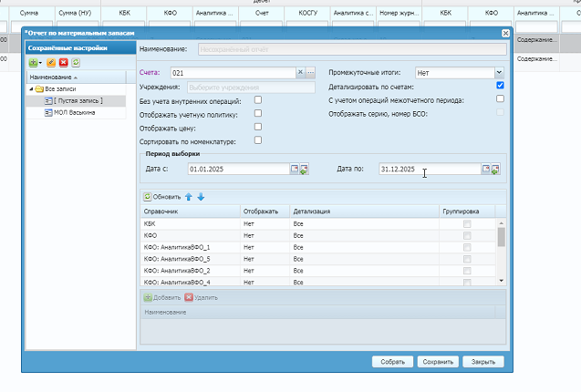Click the 'Сохранить' button
The height and width of the screenshot is (392, 581).
coord(438,362)
